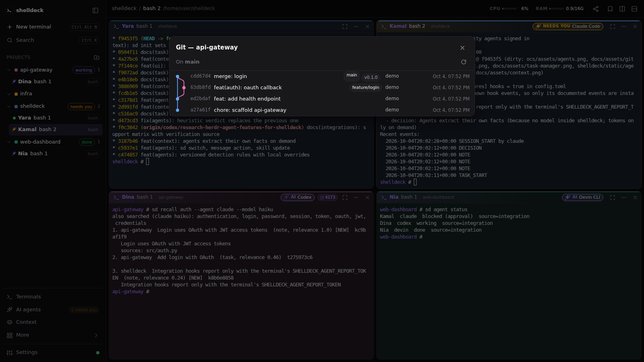Click the AI Codex badge on Dina pane
Screen dimensions: 644x362
(297, 197)
